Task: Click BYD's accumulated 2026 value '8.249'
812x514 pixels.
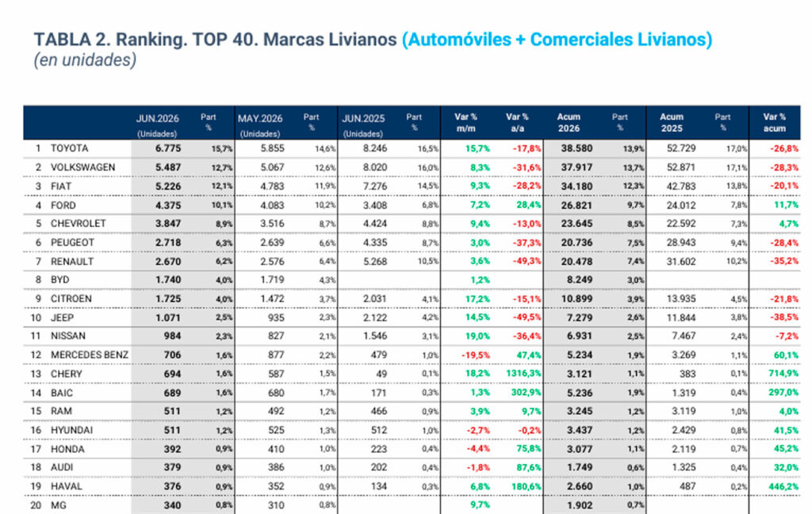Action: coord(580,280)
